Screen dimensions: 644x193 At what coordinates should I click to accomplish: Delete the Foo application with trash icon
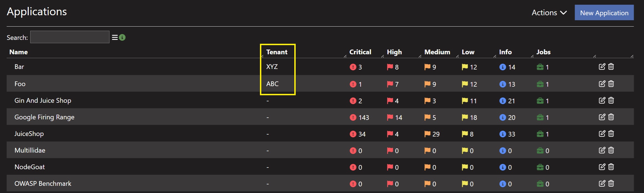[x=611, y=84]
